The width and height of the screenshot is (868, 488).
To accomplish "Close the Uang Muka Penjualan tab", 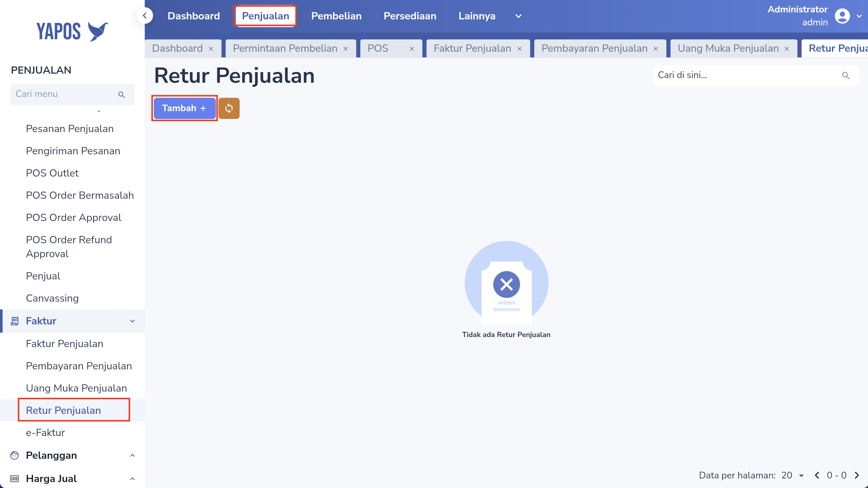I will point(787,49).
